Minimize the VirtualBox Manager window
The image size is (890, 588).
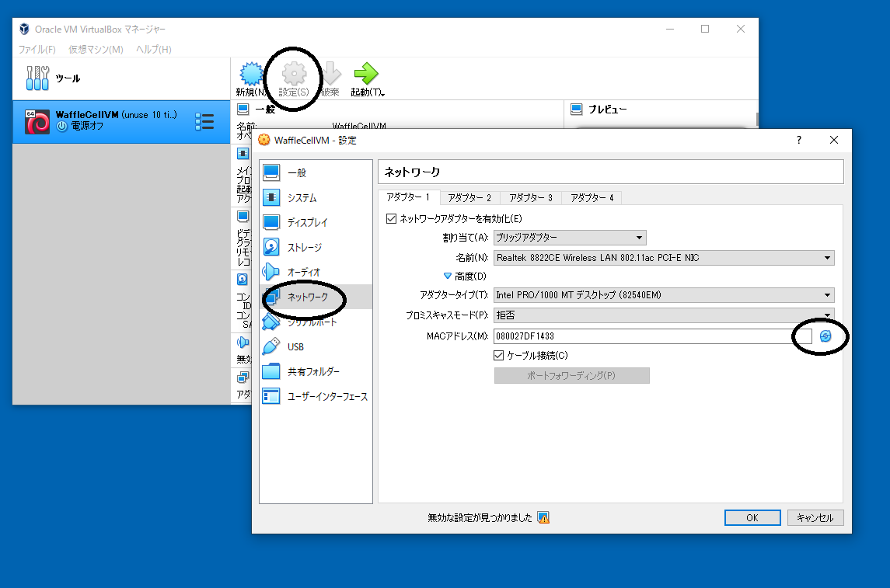pyautogui.click(x=670, y=29)
